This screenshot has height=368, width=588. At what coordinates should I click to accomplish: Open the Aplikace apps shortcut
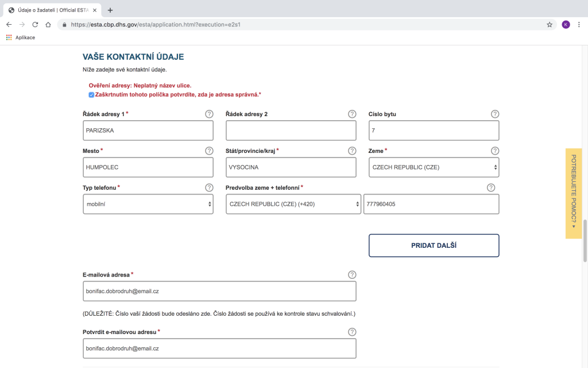click(21, 37)
